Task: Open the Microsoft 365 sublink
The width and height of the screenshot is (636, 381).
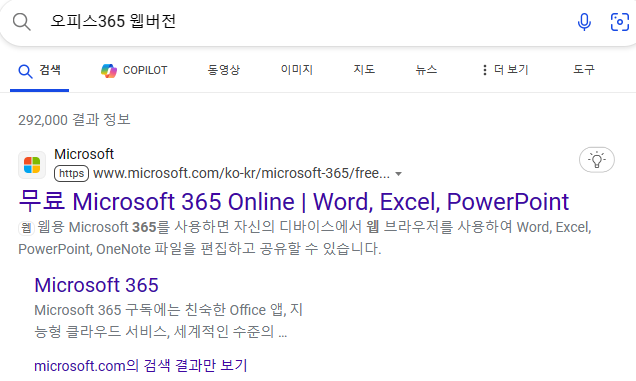Action: click(97, 285)
